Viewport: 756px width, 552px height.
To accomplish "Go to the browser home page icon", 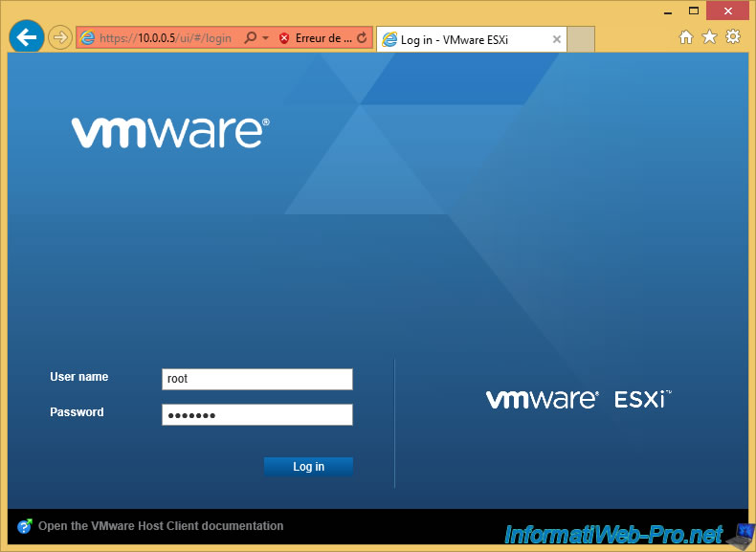I will [x=685, y=37].
